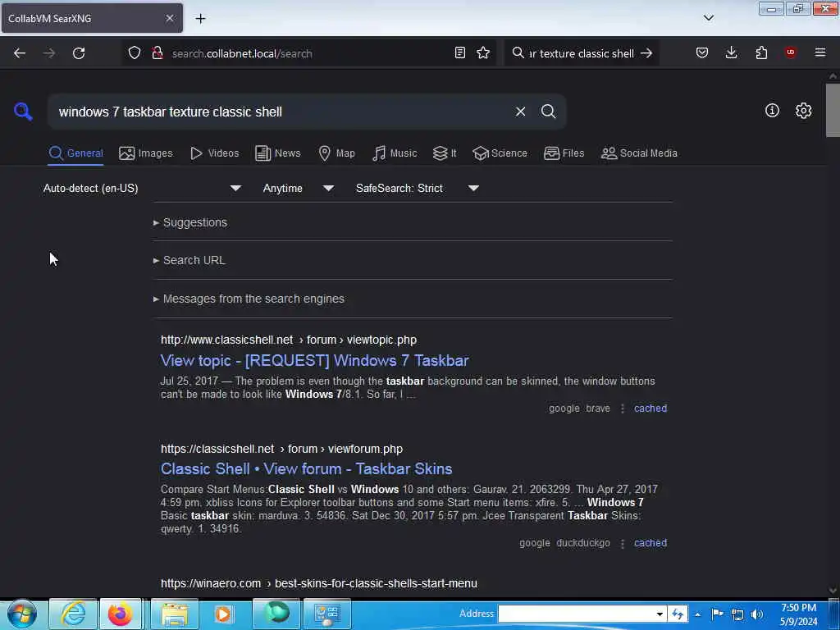Image resolution: width=840 pixels, height=630 pixels.
Task: Expand the Suggestions section
Action: (x=190, y=222)
